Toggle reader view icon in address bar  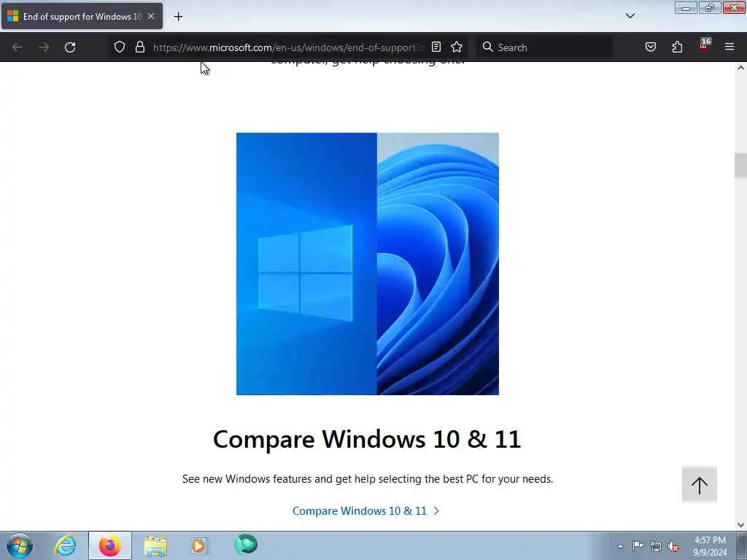(x=436, y=47)
